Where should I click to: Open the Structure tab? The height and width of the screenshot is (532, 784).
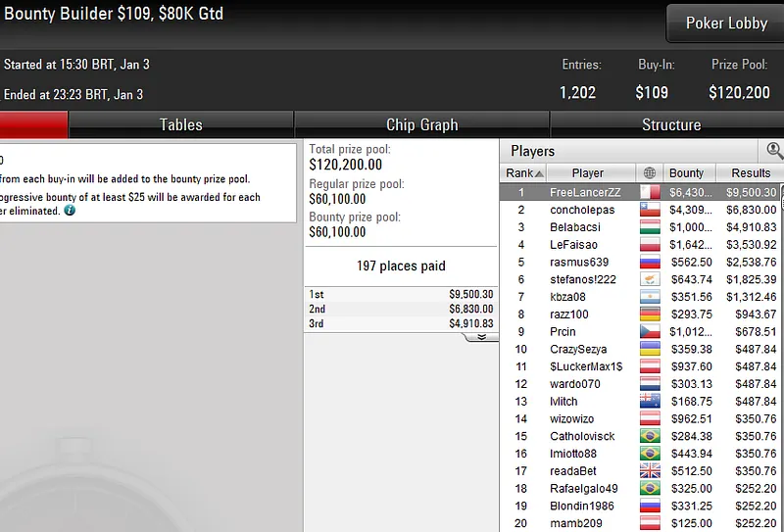671,124
